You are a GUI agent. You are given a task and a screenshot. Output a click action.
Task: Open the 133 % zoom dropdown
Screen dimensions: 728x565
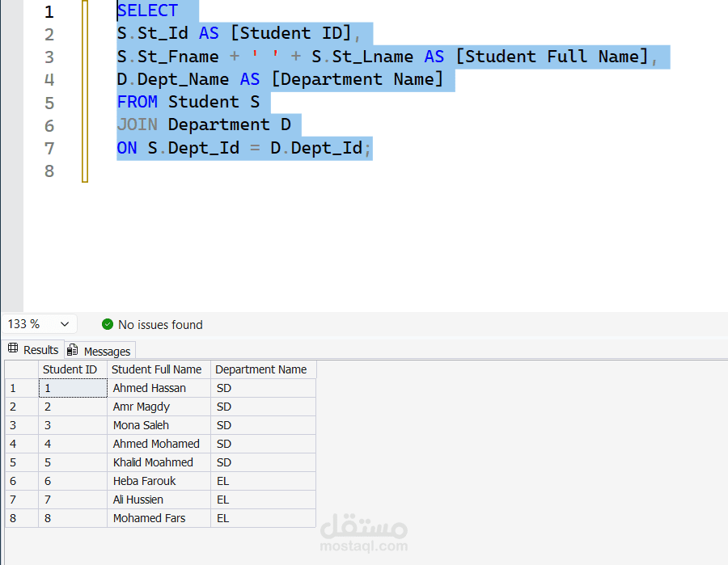[40, 324]
